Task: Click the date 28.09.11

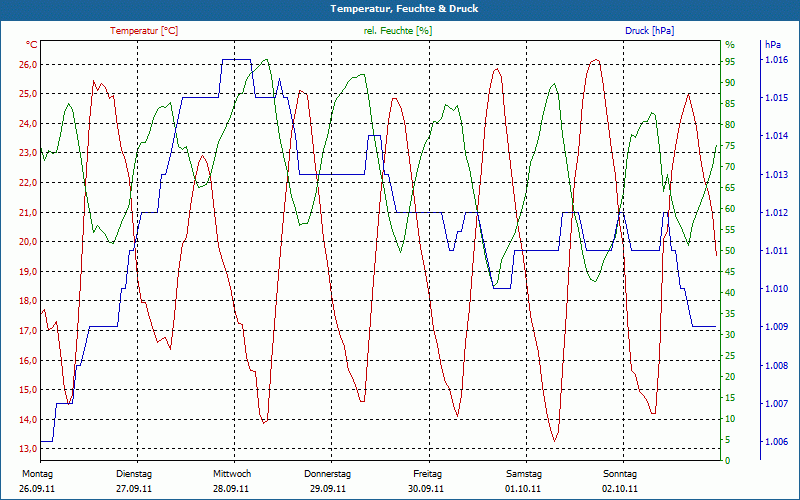Action: pos(231,489)
